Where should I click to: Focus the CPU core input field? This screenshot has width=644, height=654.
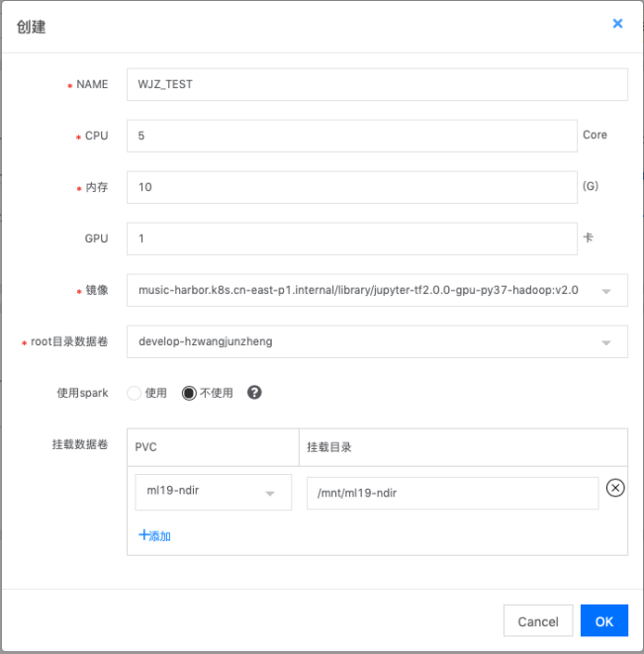[351, 136]
